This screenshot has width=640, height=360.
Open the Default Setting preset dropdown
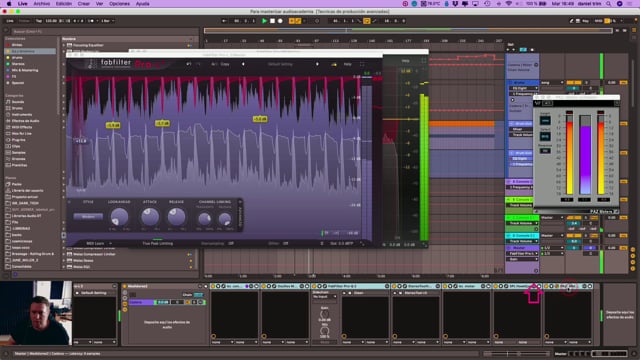280,64
